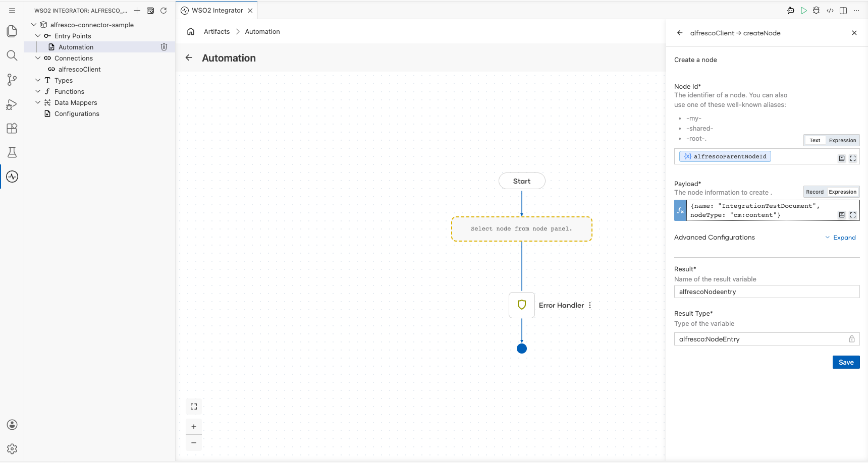
Task: Open the Search view in the activity bar
Action: click(x=12, y=55)
